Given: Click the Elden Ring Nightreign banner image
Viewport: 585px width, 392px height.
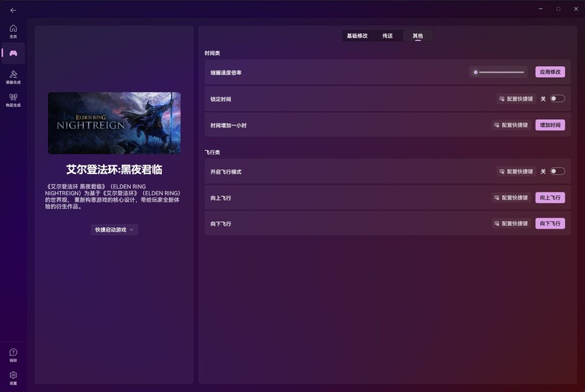Looking at the screenshot, I should pyautogui.click(x=114, y=123).
